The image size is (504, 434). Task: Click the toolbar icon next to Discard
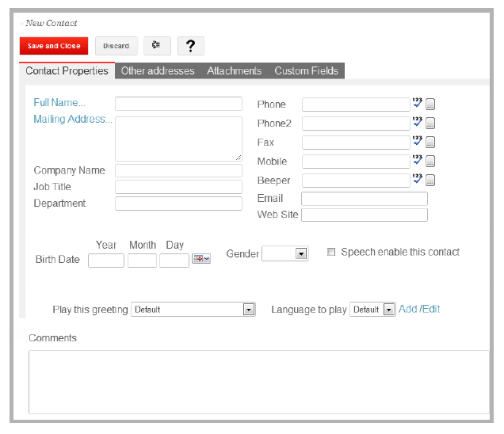(x=157, y=46)
